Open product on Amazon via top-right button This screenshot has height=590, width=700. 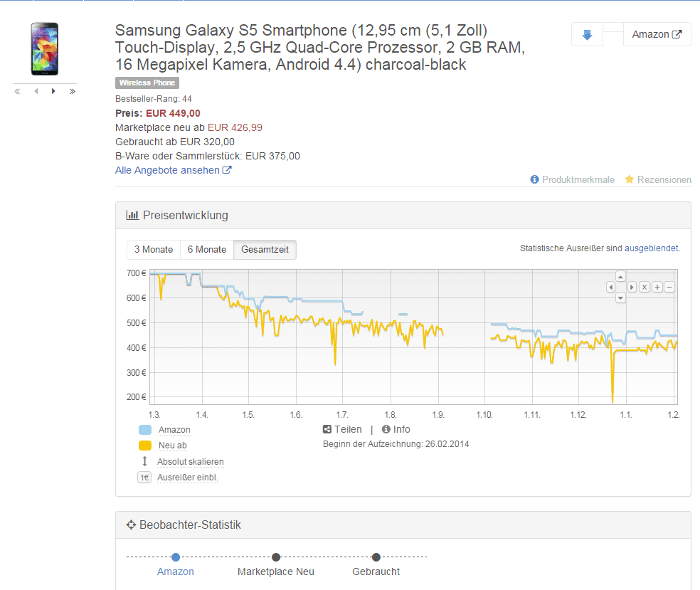pyautogui.click(x=657, y=34)
